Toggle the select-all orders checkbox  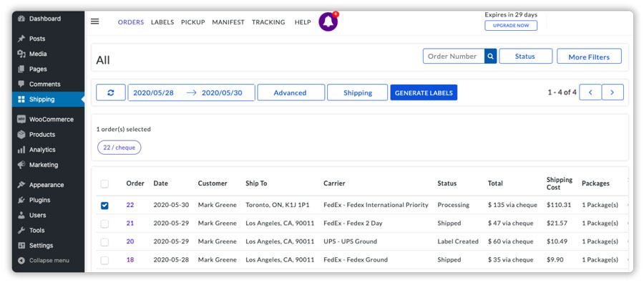click(x=104, y=184)
